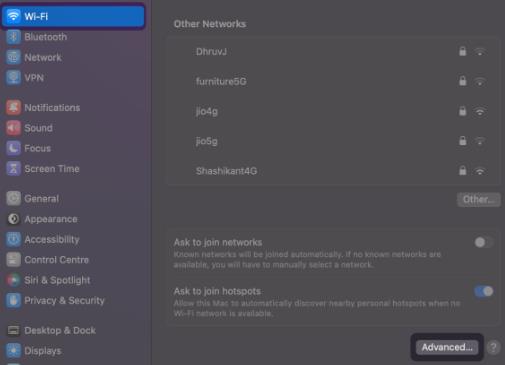Screen dimensions: 505x365
Task: Join the jio4g network
Action: click(333, 111)
